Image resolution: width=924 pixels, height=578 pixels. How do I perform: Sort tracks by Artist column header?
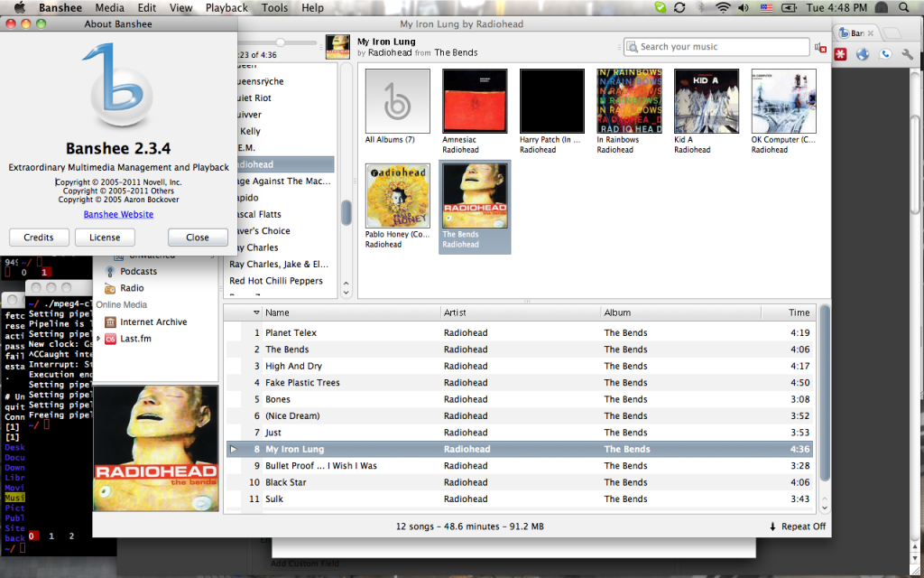click(521, 312)
